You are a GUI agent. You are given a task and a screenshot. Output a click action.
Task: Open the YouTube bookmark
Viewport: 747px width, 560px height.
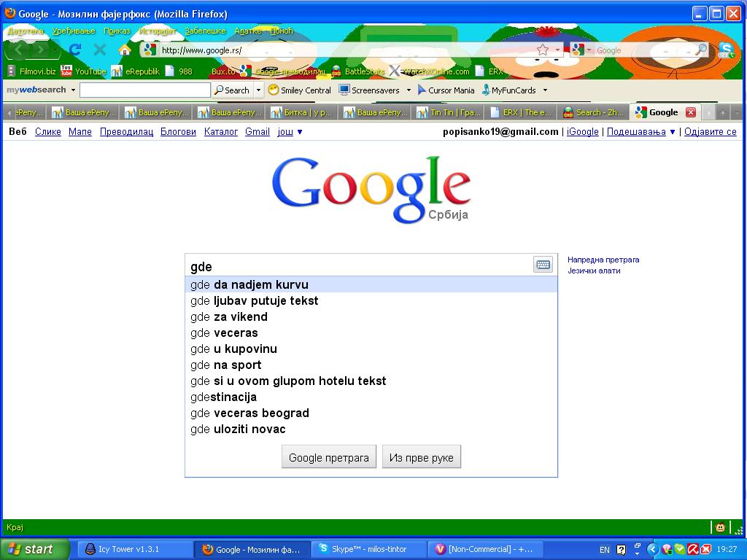(83, 71)
